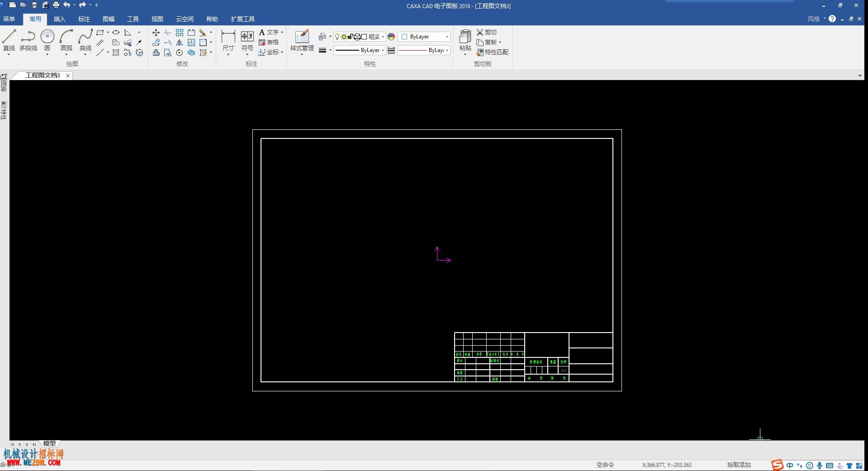Select the 曲线 spline curve tool
This screenshot has width=868, height=471.
[x=85, y=40]
